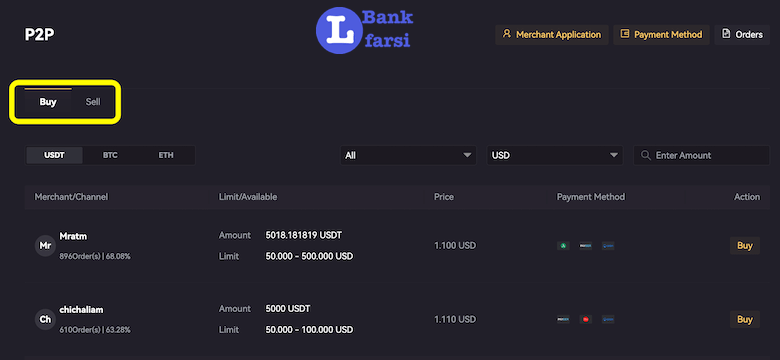
Task: Click the Orders document icon
Action: tap(726, 34)
